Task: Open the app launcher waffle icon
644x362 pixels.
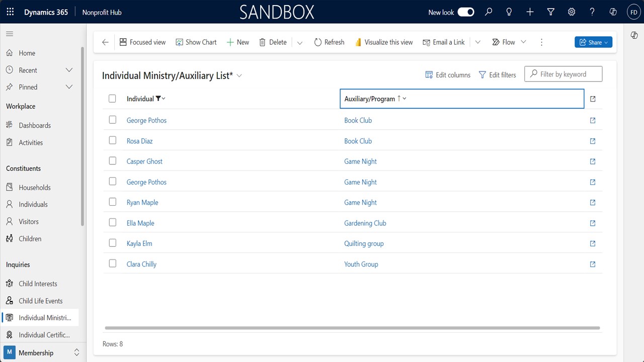Action: [x=10, y=12]
